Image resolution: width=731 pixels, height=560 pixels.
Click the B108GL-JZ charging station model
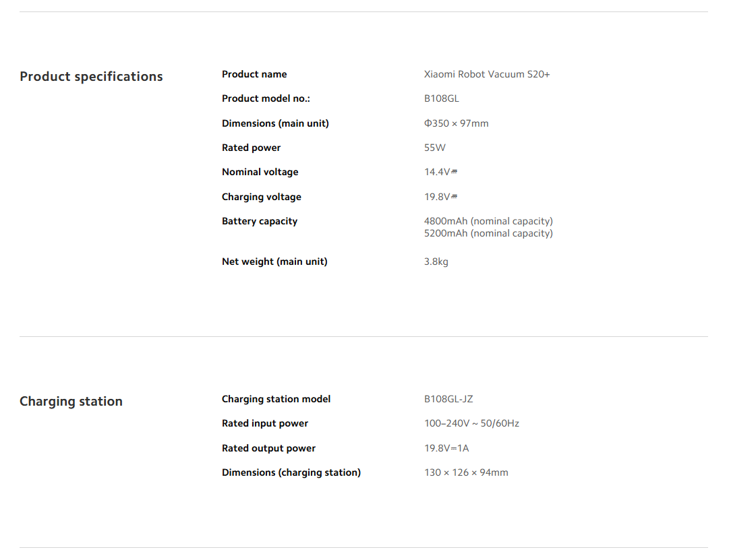(448, 399)
